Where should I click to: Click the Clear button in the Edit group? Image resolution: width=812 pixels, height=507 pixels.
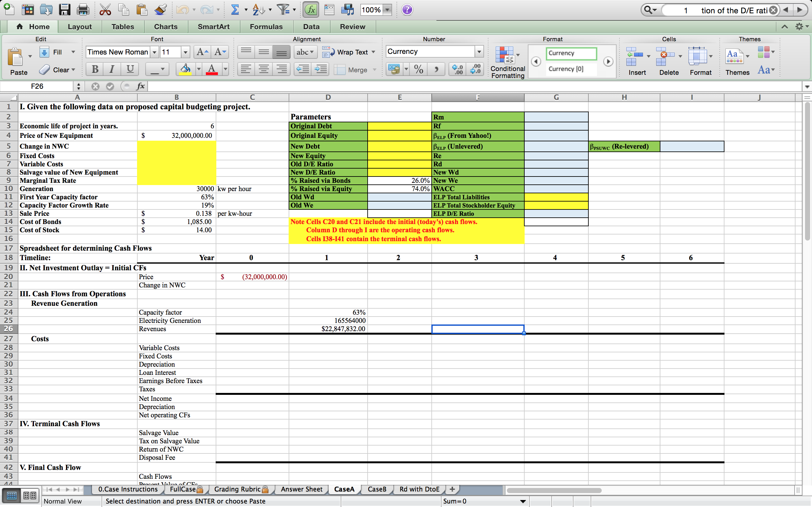coord(57,70)
